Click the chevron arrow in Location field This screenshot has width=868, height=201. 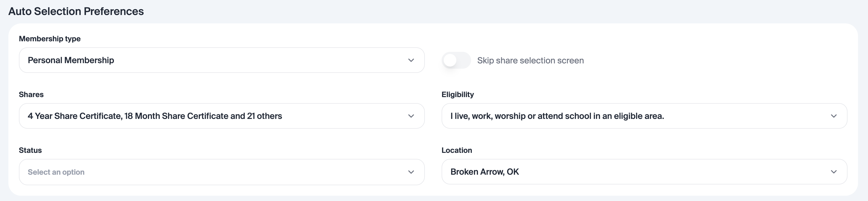[834, 172]
